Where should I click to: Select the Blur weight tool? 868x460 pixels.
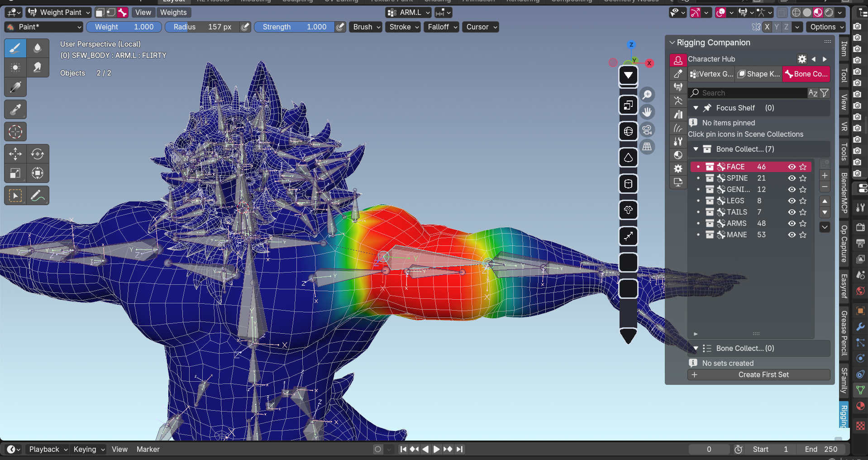tap(38, 48)
